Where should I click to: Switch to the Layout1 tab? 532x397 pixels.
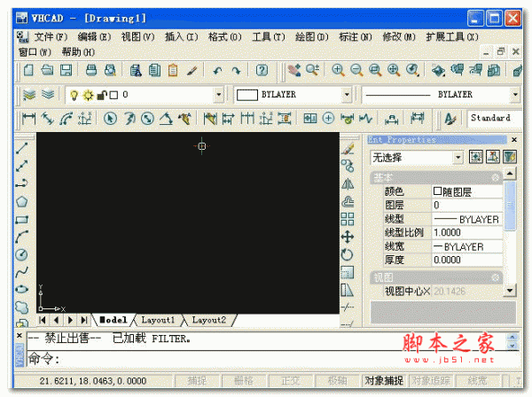(158, 320)
